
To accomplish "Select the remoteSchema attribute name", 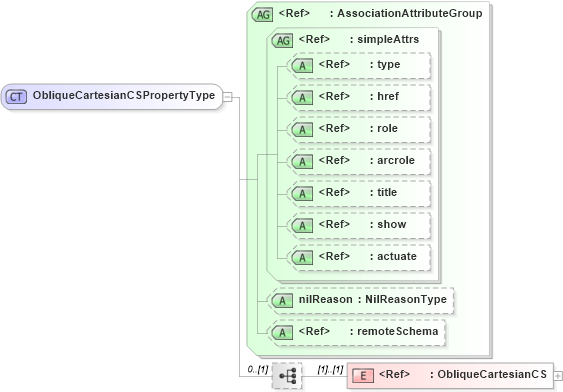I will pyautogui.click(x=397, y=331).
